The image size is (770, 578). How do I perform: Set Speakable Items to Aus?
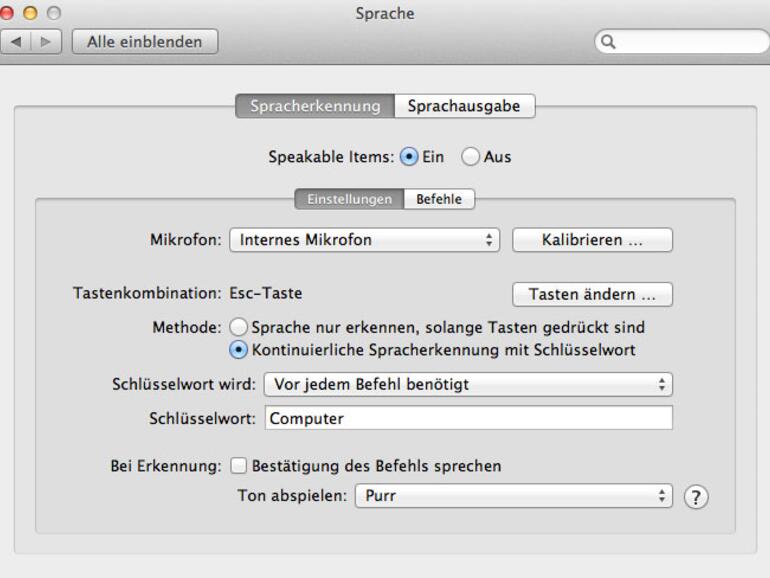tap(470, 157)
